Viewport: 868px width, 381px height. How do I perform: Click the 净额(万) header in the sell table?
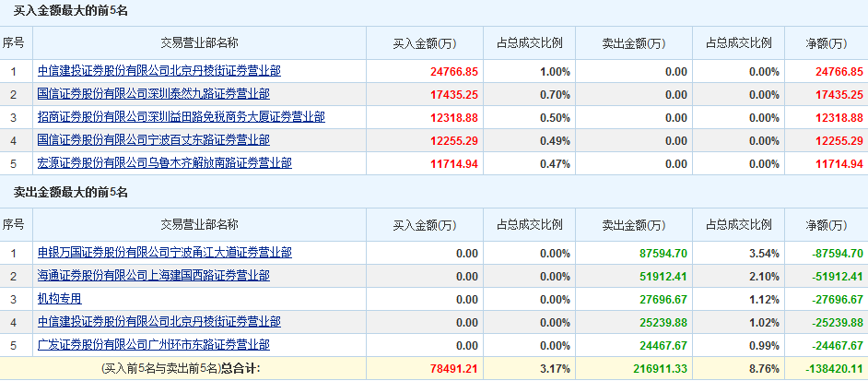coord(826,225)
